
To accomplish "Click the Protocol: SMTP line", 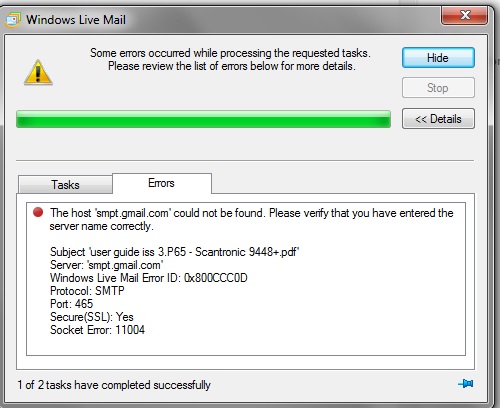I will [x=87, y=291].
